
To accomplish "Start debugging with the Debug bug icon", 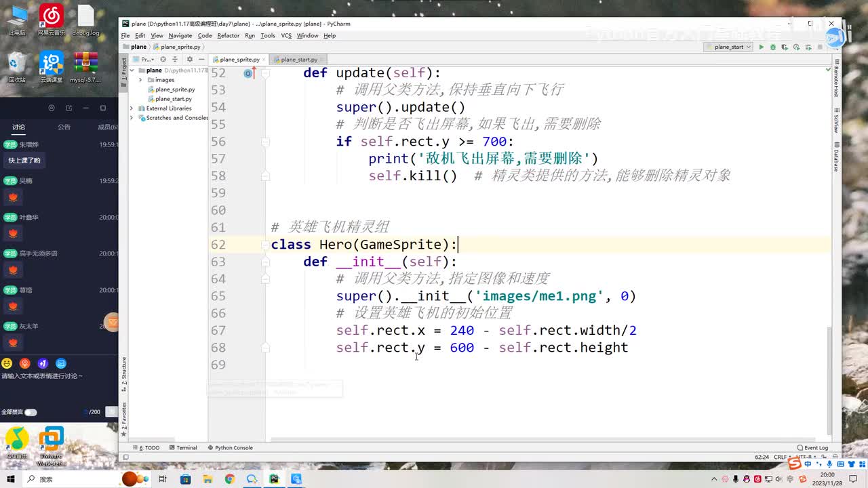I will point(772,47).
